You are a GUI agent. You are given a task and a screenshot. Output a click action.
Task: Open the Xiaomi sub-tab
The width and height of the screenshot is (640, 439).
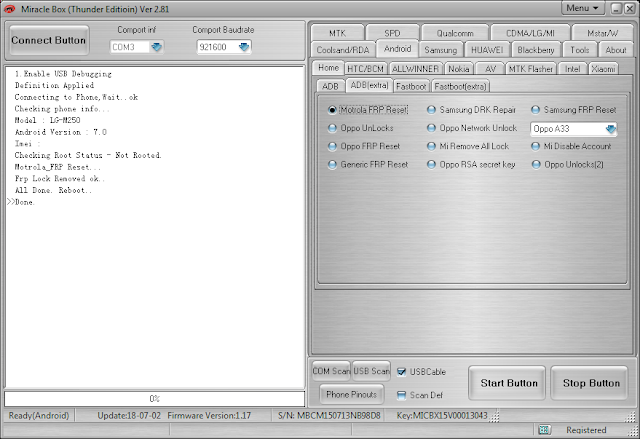pos(603,69)
